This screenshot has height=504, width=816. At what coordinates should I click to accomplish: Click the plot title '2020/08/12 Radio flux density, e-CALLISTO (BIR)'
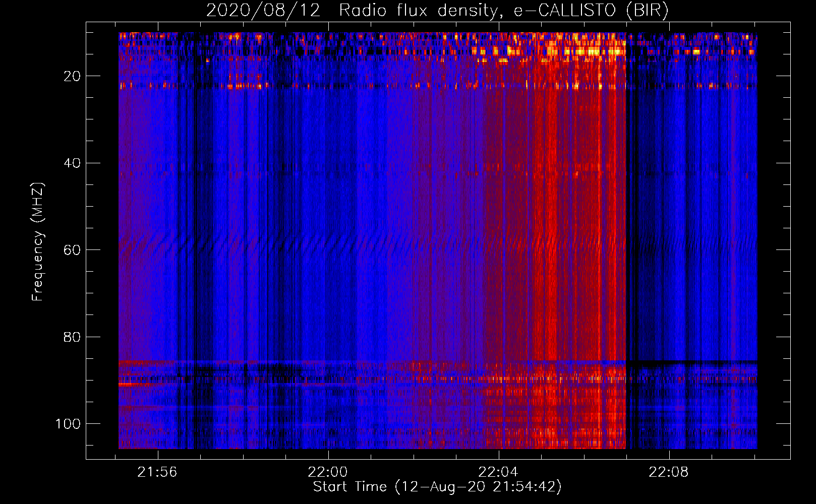[437, 11]
